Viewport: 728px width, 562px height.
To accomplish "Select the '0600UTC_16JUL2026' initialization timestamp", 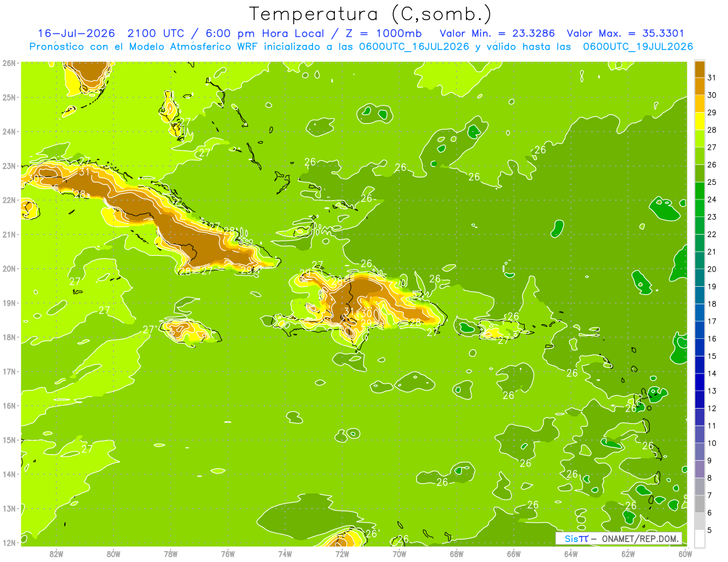I will click(414, 47).
